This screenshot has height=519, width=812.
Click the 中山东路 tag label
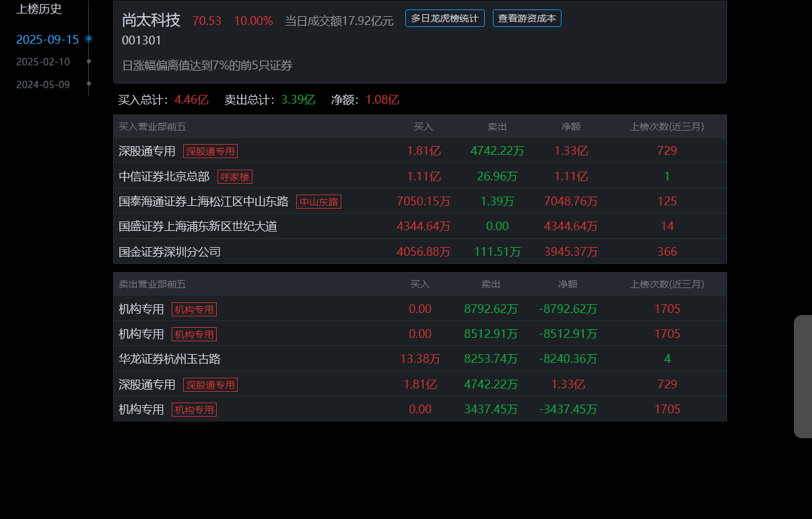(318, 202)
